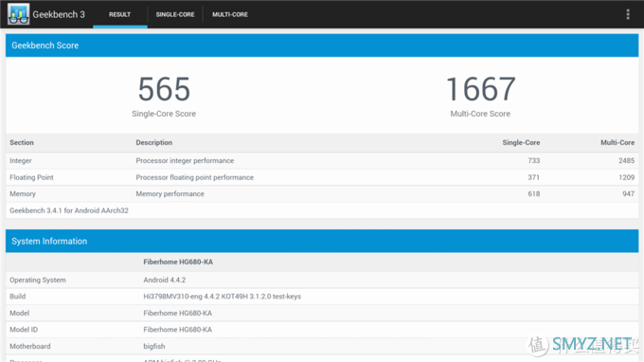Select the System Information header
The image size is (644, 362).
322,241
